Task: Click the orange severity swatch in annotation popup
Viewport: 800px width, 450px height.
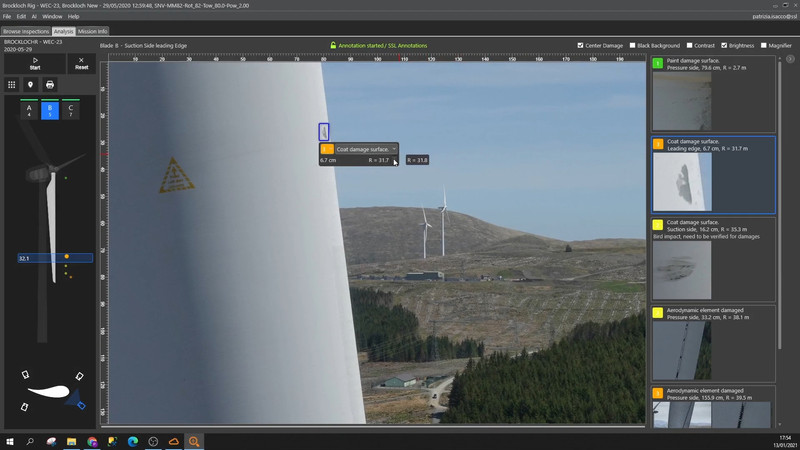Action: (326, 149)
